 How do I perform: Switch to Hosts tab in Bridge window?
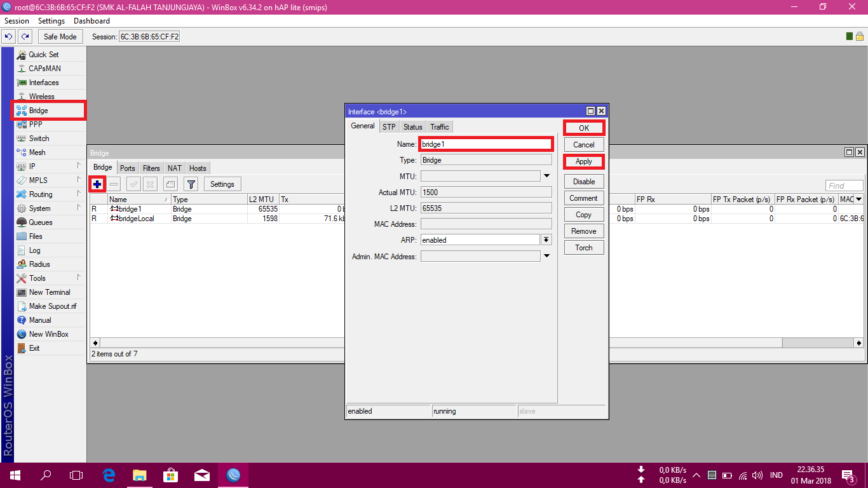click(198, 168)
